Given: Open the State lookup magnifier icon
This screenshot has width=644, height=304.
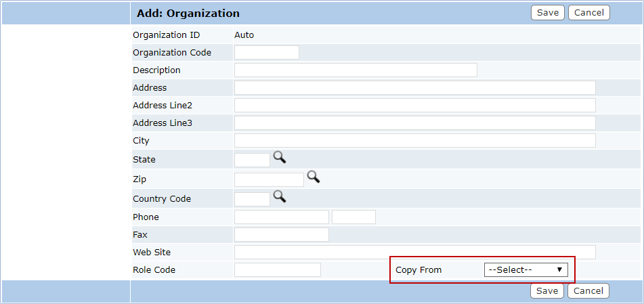Looking at the screenshot, I should tap(280, 157).
